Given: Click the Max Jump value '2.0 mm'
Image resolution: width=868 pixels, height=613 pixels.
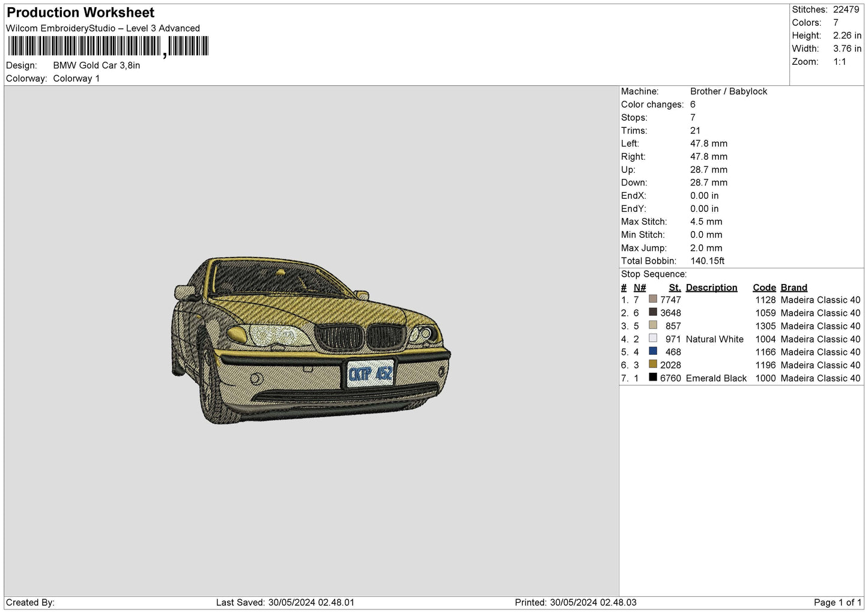Looking at the screenshot, I should pos(706,248).
